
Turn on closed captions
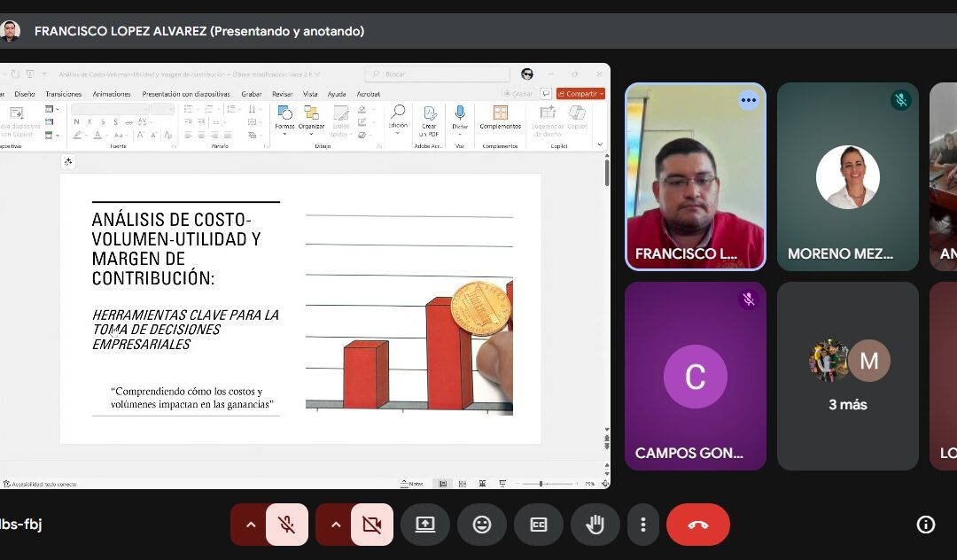pos(539,525)
